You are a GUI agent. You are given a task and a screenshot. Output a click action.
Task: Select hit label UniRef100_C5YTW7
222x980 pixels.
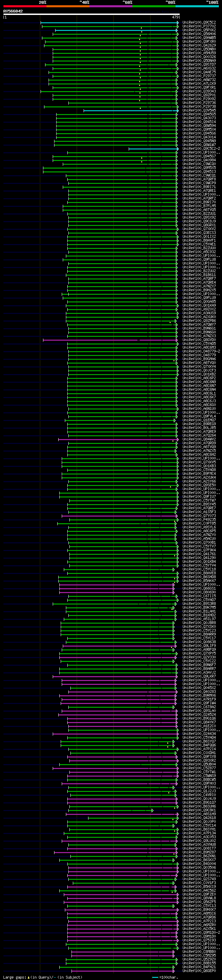point(199,501)
